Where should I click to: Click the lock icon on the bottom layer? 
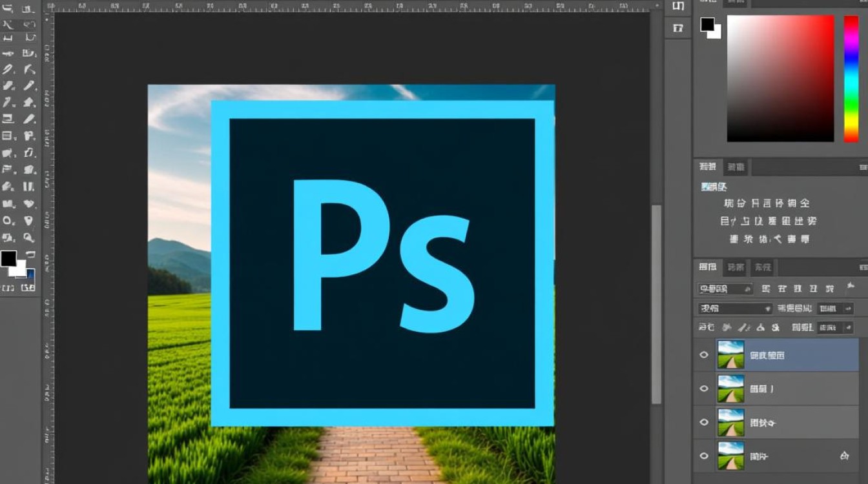[844, 456]
